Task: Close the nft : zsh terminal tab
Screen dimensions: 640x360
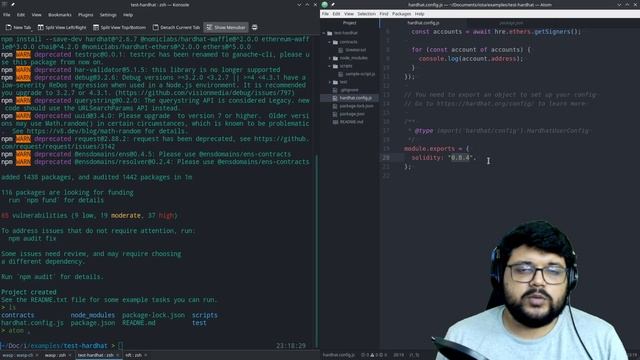Action: 146,355
